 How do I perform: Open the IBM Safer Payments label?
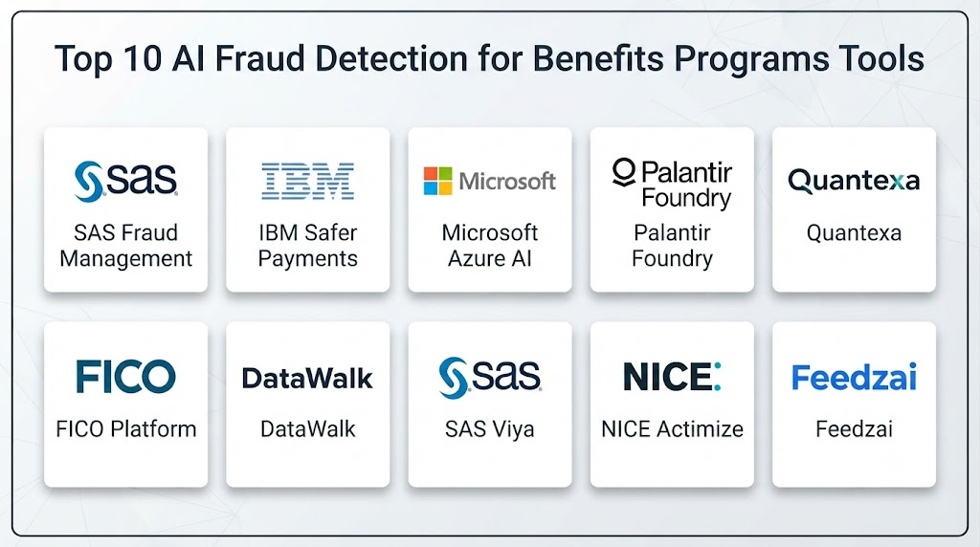tap(307, 246)
